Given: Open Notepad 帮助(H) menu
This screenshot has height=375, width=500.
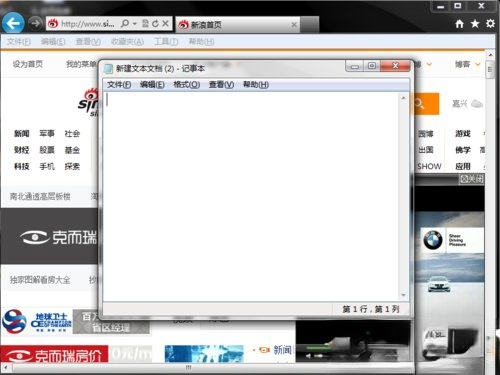Looking at the screenshot, I should (x=256, y=85).
